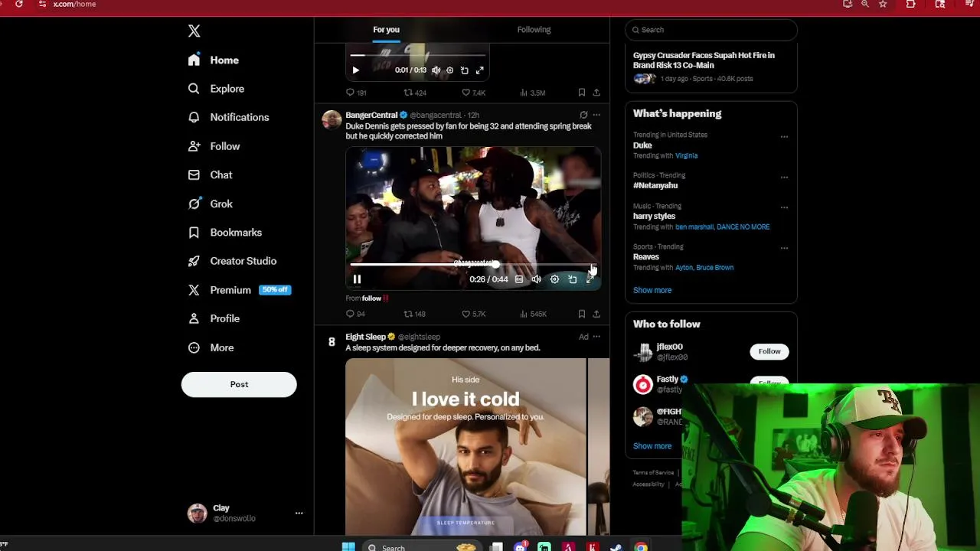Bookmark the BangerCentral post
The height and width of the screenshot is (551, 980).
click(582, 314)
